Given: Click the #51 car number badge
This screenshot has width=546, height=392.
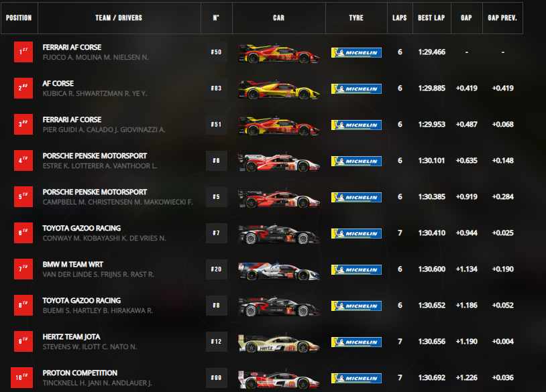Looking at the screenshot, I should click(216, 125).
